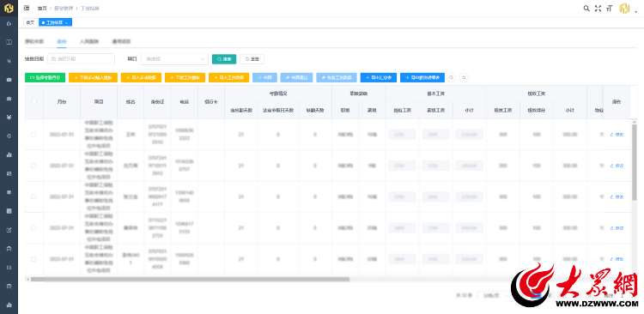Viewport: 644px width, 314px height.
Task: Click the circular refresh icon after export buttons
Action: pos(452,77)
